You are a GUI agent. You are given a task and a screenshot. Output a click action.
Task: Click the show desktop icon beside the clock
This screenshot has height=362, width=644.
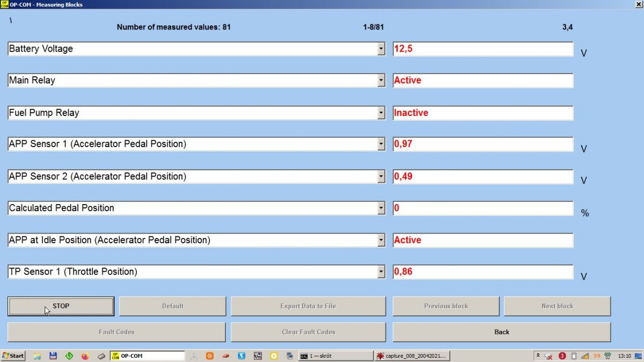point(639,356)
